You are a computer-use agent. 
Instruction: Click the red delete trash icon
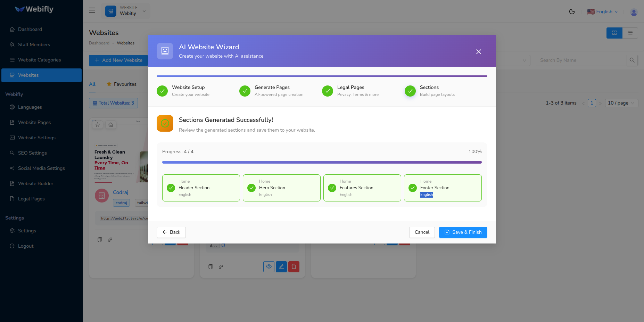pos(294,267)
